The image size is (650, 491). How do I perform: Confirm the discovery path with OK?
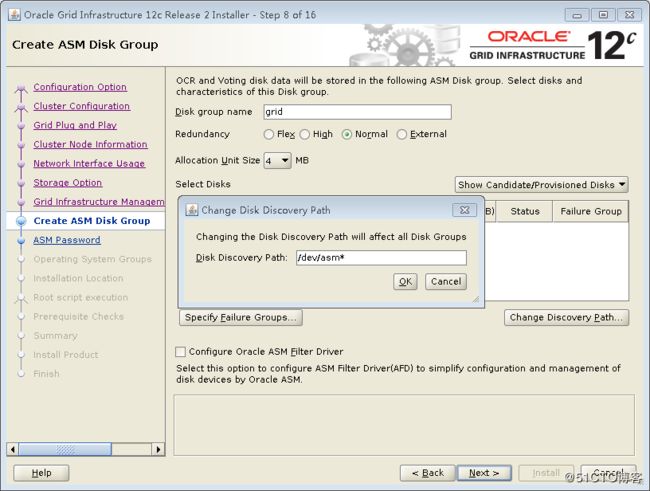coord(405,282)
